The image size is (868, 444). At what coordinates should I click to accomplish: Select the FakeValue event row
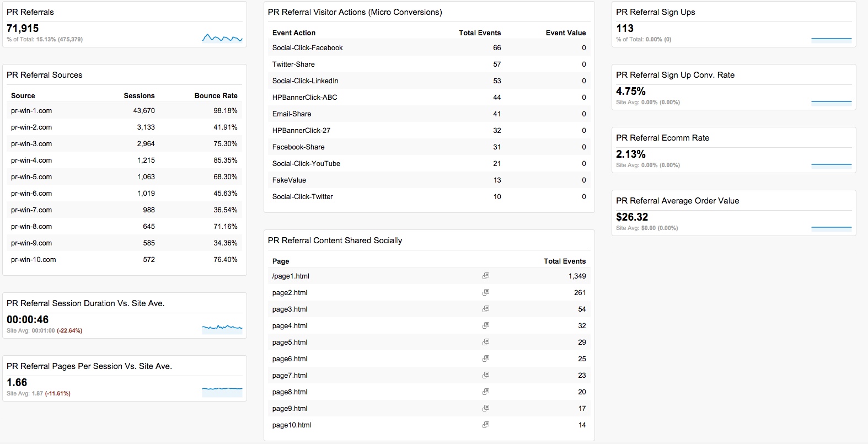tap(429, 180)
